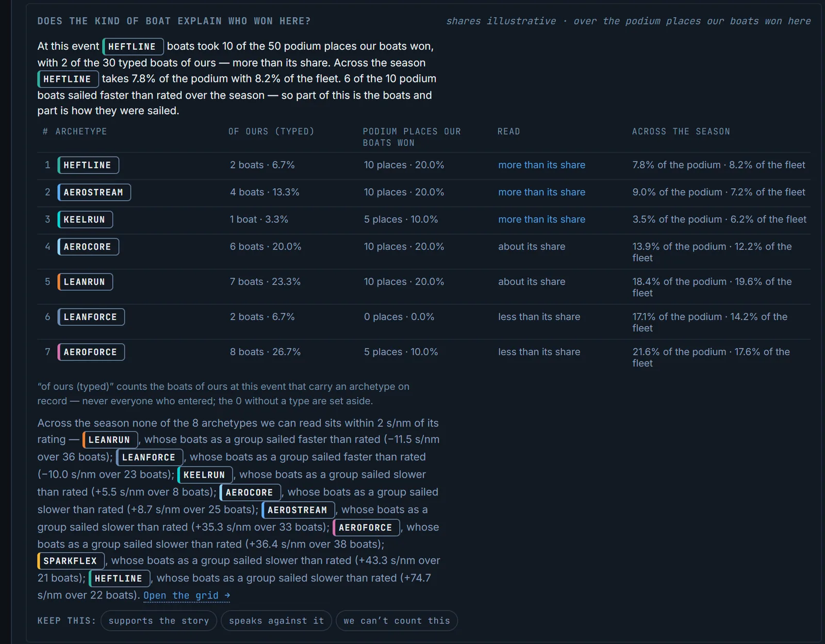Click '6 boats · 20.0%' cell

(266, 247)
